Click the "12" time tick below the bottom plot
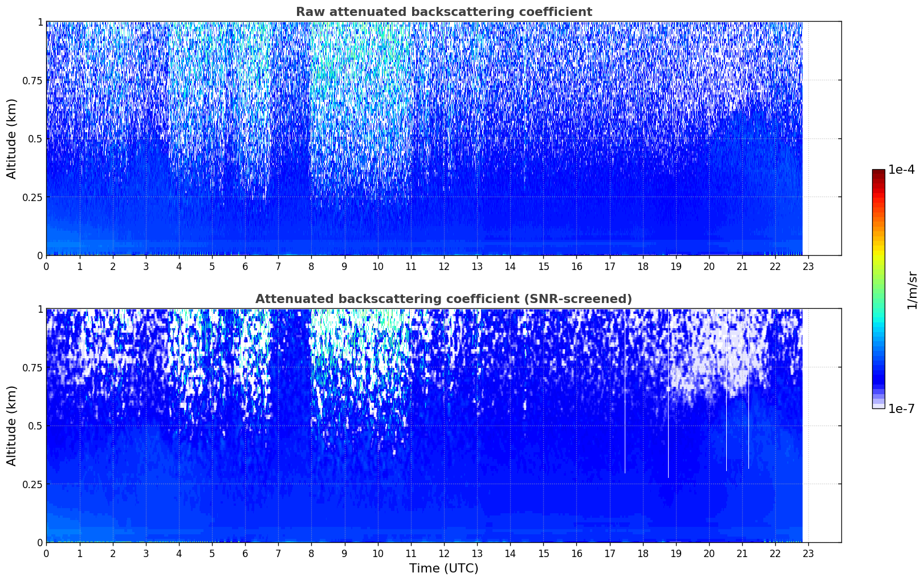924x581 pixels. tap(444, 553)
